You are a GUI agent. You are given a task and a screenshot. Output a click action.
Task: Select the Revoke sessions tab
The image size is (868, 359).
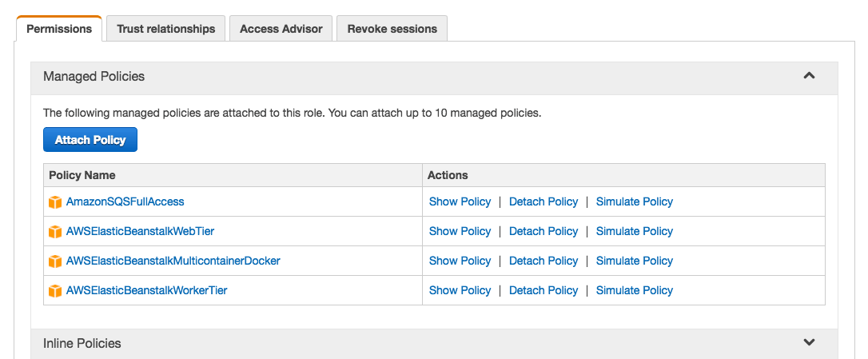[392, 29]
